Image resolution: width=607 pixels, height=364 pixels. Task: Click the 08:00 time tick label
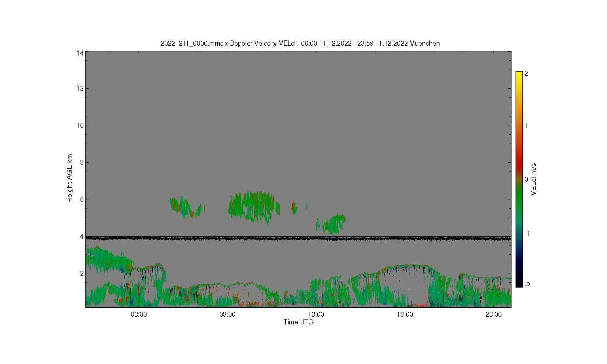click(x=227, y=315)
